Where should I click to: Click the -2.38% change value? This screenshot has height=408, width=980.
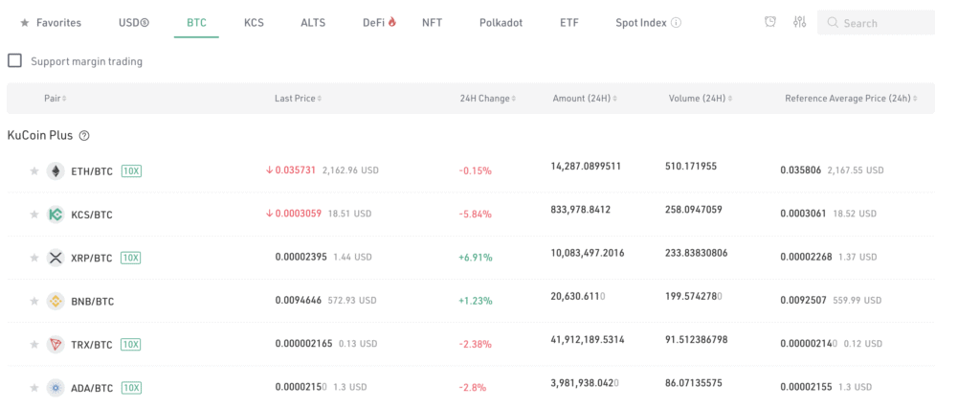[x=475, y=344]
